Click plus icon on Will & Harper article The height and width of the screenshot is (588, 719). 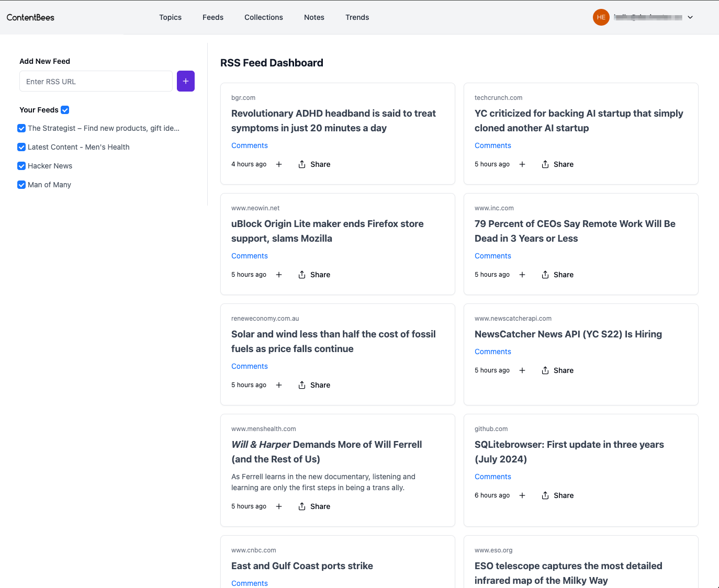[x=279, y=506]
